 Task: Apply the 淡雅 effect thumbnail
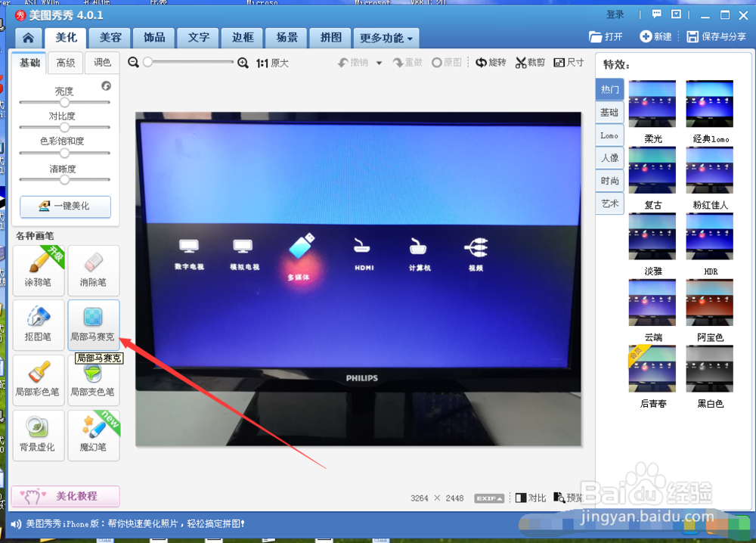[x=652, y=236]
